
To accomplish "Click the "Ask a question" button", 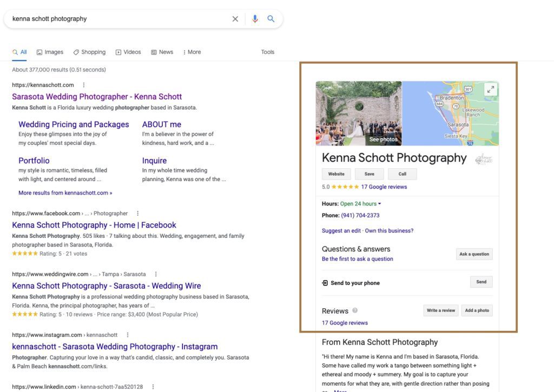I will [474, 254].
